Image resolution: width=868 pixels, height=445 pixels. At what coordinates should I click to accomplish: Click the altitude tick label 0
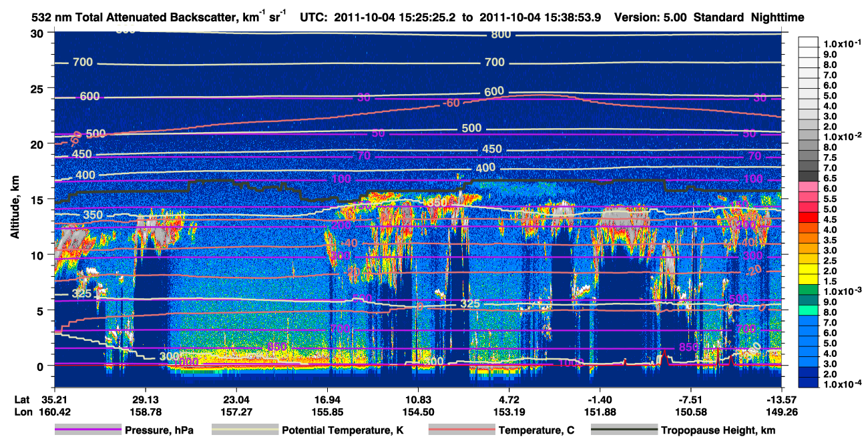point(41,366)
